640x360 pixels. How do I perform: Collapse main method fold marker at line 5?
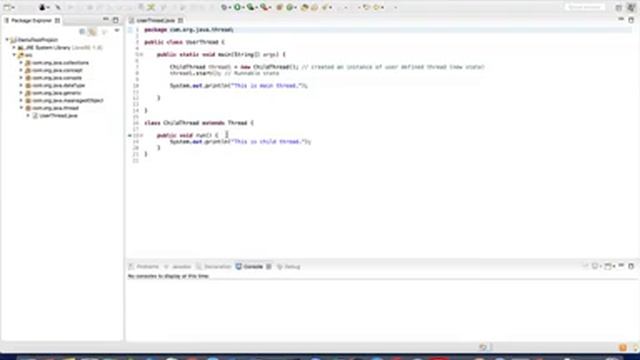[x=142, y=54]
